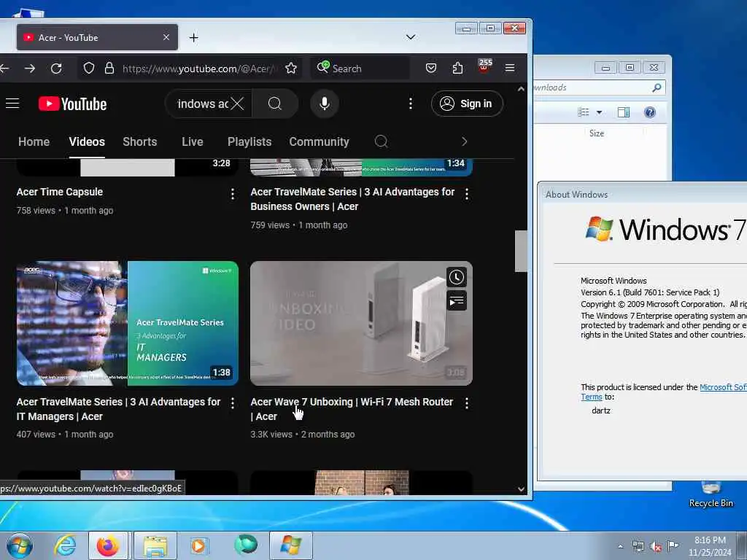
Task: Open view options dropdown in Explorer
Action: click(x=600, y=112)
